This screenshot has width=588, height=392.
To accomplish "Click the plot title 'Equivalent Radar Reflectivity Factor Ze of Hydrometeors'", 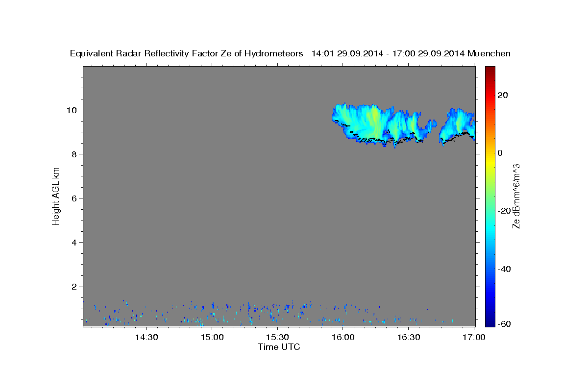I will click(187, 54).
